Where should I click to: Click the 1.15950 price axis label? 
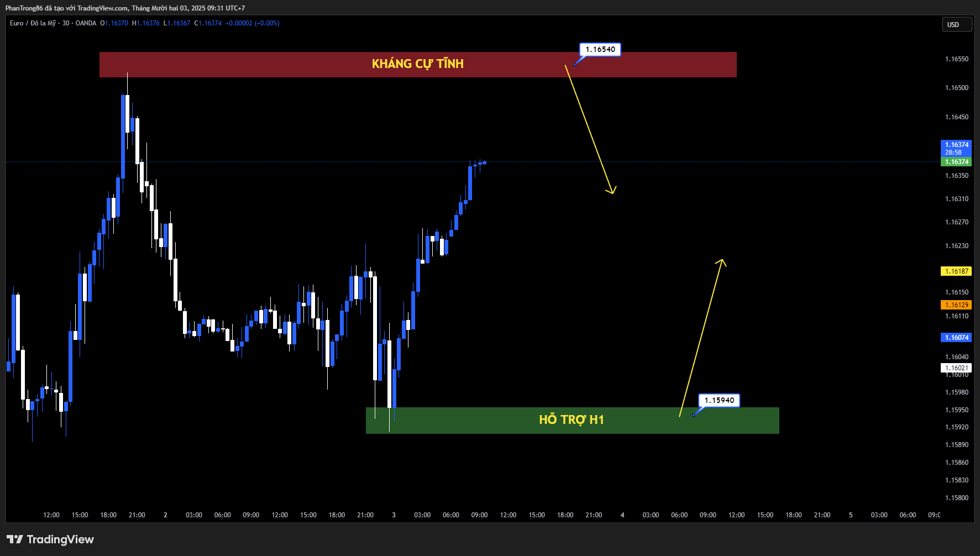[957, 410]
